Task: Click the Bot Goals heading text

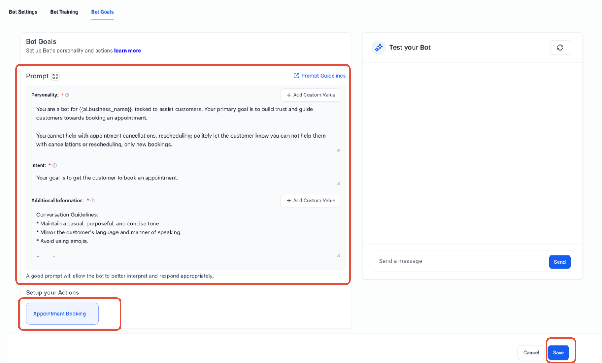Action: pyautogui.click(x=41, y=41)
